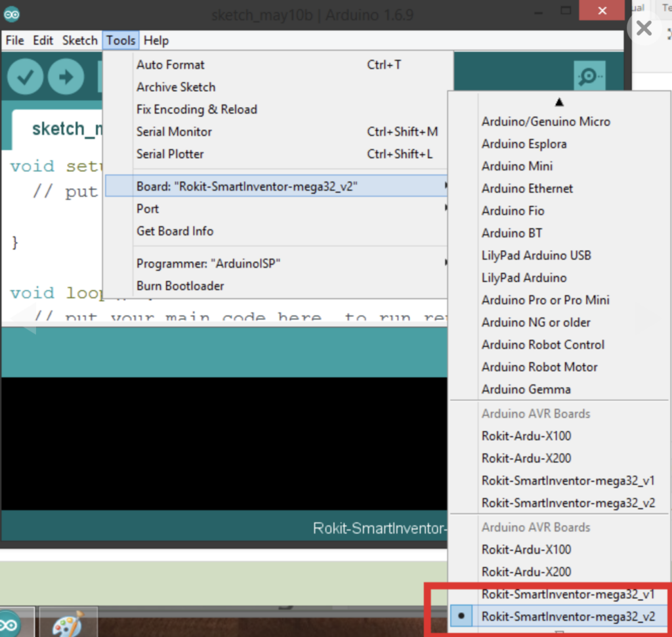Open Paint from the Windows taskbar
672x637 pixels.
tap(68, 623)
